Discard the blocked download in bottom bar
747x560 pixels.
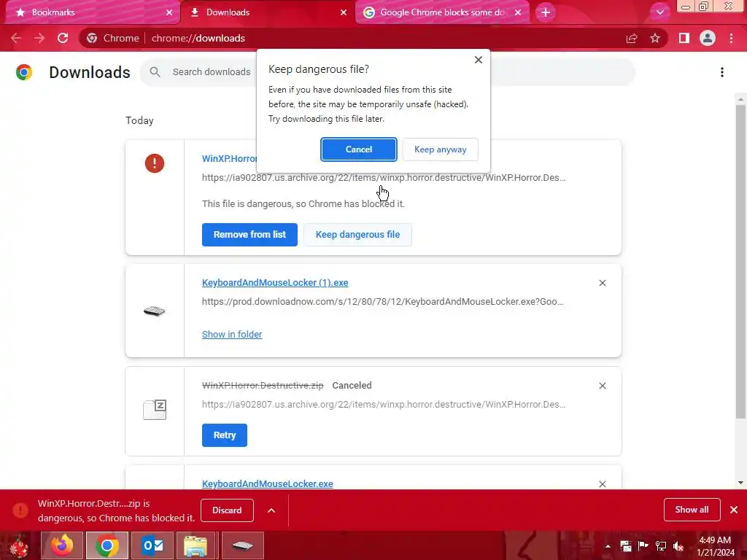[x=227, y=510]
